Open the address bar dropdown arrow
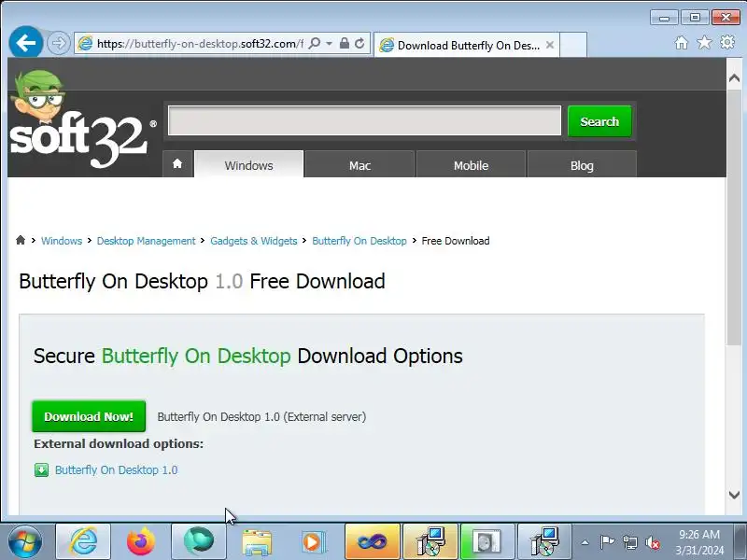 (330, 43)
